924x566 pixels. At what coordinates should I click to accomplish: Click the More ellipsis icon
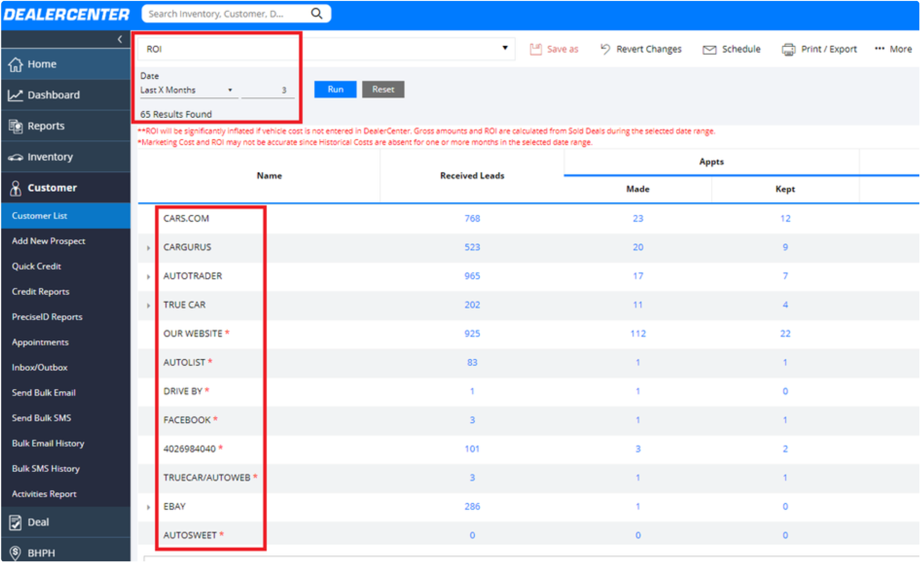click(x=879, y=49)
